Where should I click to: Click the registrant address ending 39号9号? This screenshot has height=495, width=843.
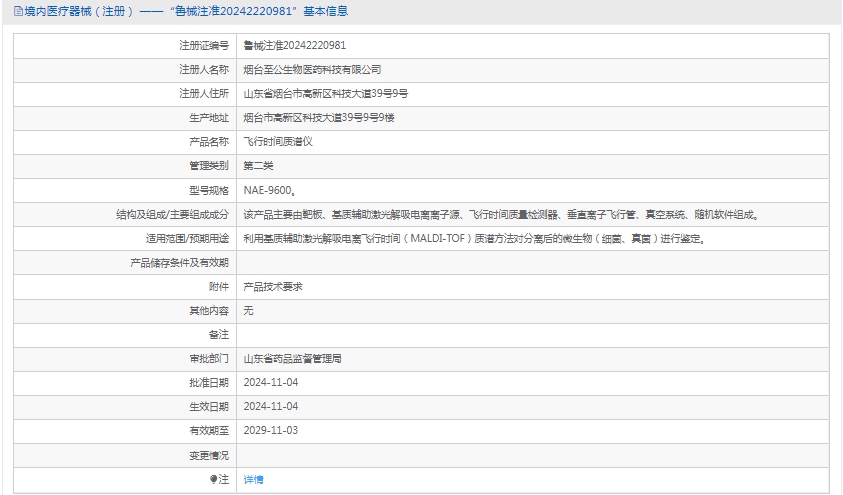click(x=325, y=94)
